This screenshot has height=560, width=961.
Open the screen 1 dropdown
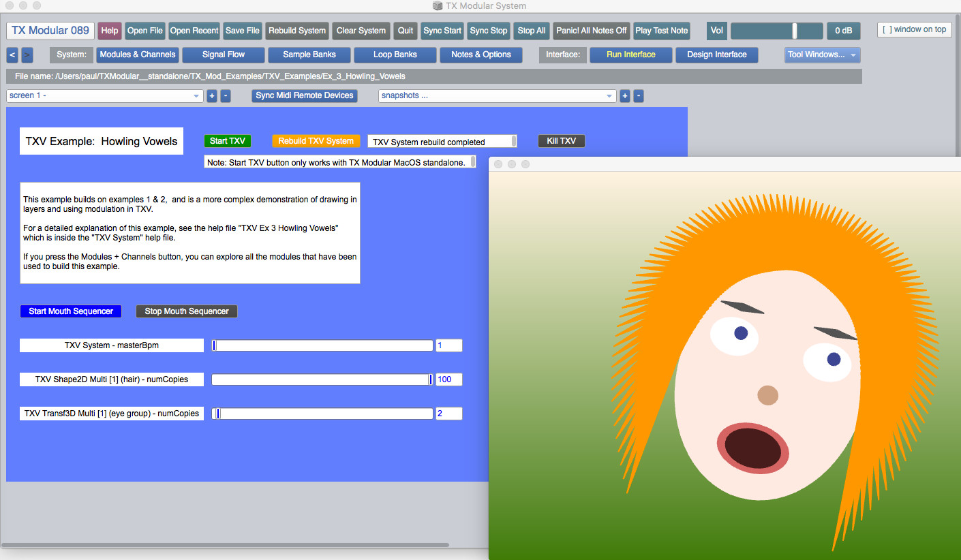click(105, 96)
